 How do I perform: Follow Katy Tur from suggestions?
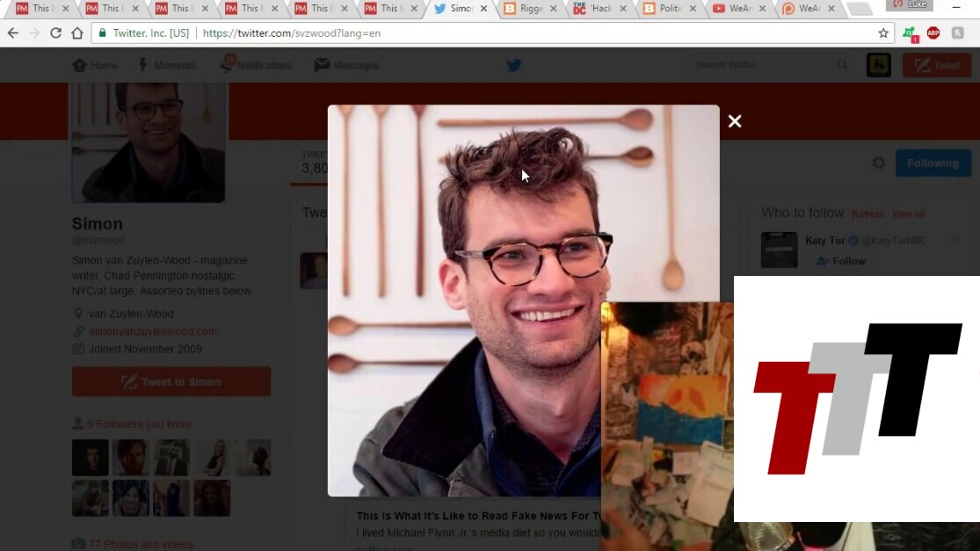[840, 261]
